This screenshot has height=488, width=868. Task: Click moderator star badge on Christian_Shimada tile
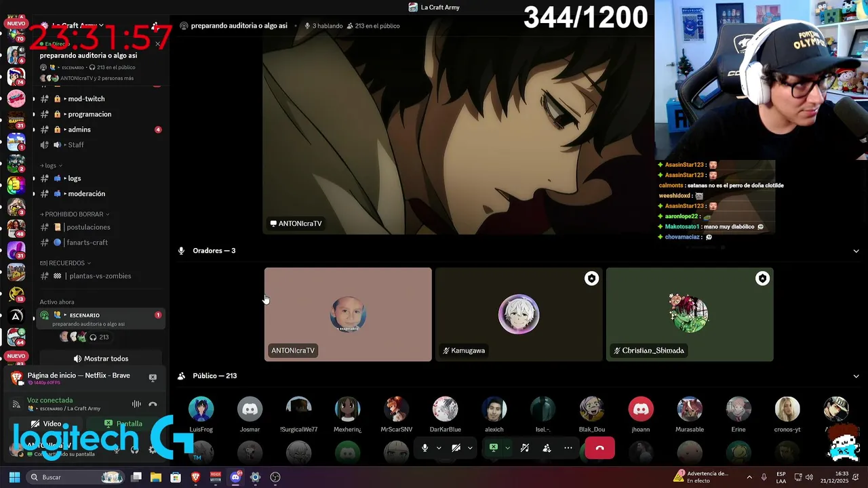763,279
